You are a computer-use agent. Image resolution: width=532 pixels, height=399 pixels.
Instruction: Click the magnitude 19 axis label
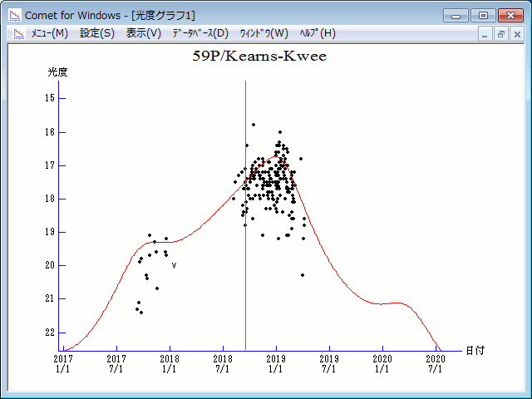tap(50, 232)
